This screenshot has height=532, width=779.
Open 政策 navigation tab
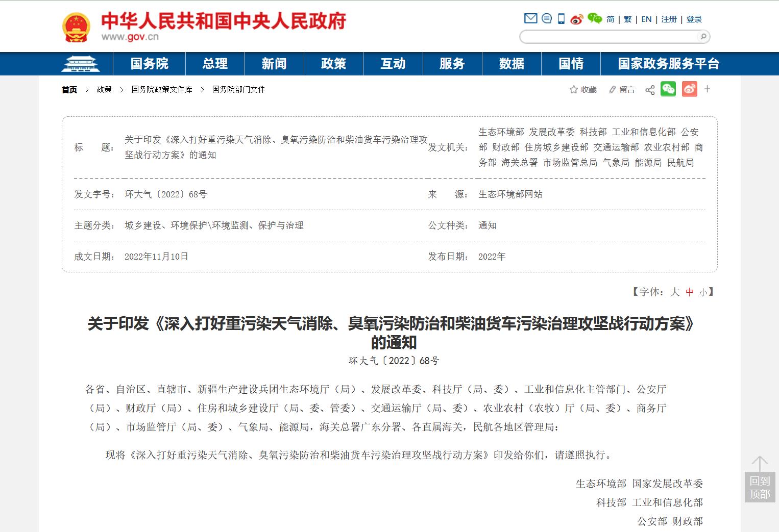click(x=333, y=64)
